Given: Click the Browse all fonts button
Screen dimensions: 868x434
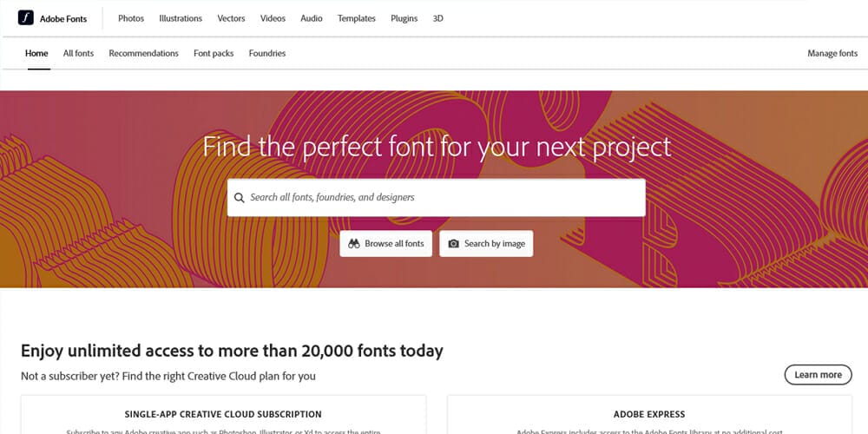Looking at the screenshot, I should coord(386,244).
